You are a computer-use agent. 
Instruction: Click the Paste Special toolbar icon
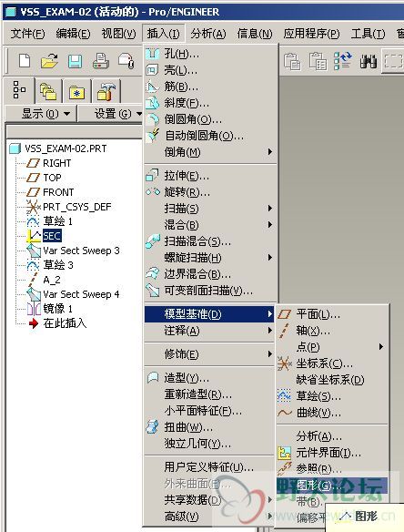pyautogui.click(x=318, y=61)
